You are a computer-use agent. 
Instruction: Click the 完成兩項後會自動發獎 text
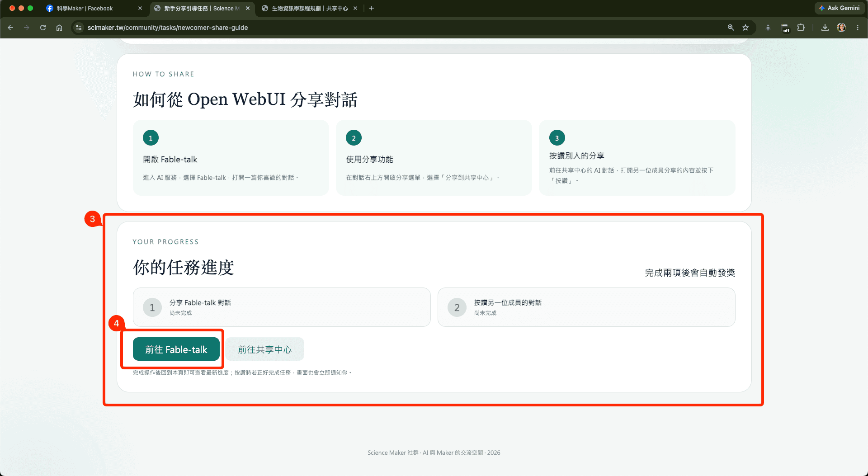tap(690, 273)
